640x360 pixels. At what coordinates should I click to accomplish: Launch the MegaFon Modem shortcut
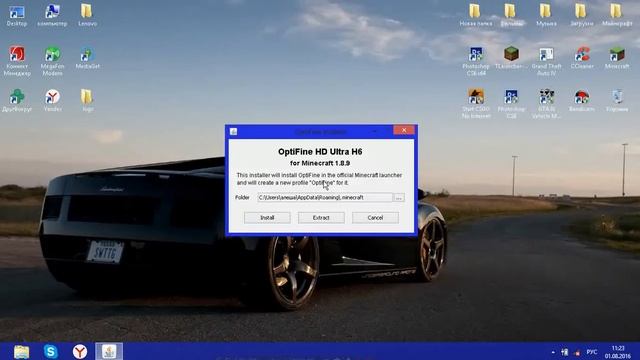[x=52, y=61]
